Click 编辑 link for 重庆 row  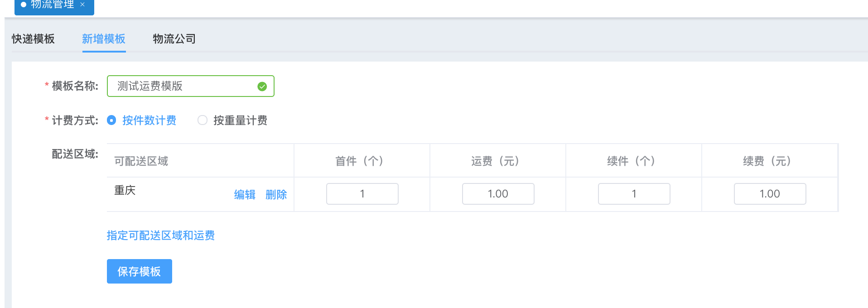(x=245, y=195)
